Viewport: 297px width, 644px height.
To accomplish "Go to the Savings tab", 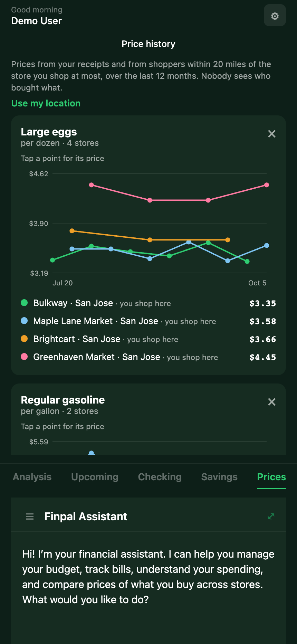I will point(219,477).
